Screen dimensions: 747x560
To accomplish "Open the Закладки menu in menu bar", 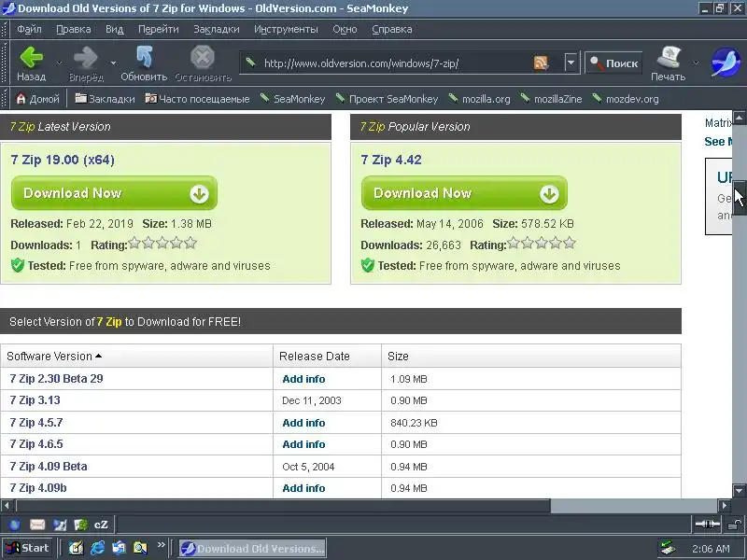I will [x=217, y=29].
